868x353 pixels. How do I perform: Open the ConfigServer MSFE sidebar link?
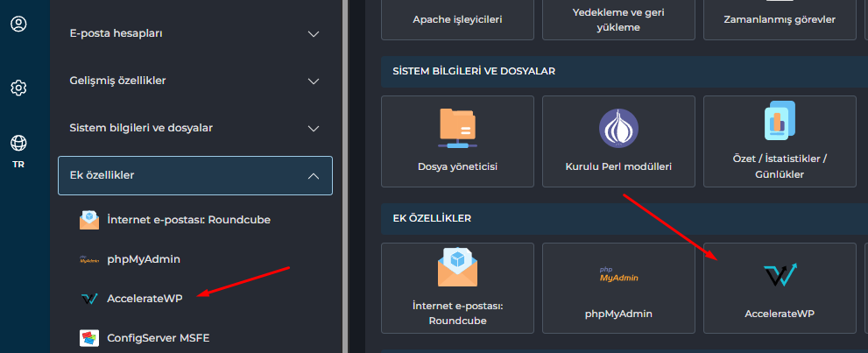[159, 337]
